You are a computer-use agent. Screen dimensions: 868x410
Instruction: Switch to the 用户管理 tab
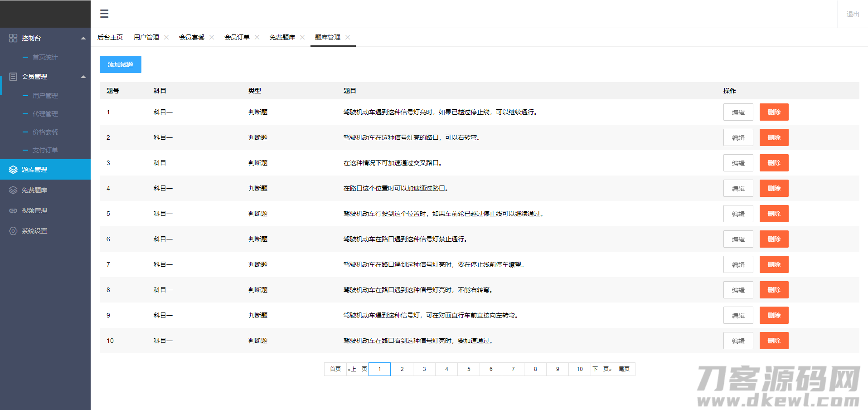pos(146,37)
